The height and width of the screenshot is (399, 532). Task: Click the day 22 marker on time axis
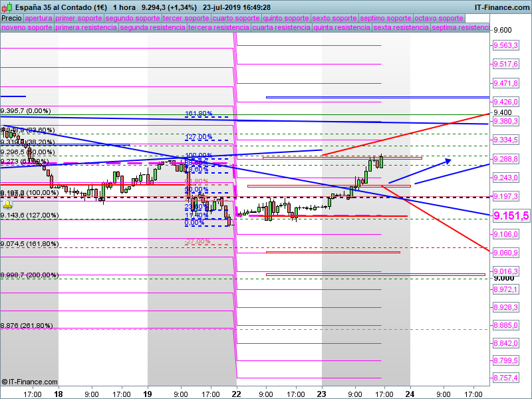237,394
